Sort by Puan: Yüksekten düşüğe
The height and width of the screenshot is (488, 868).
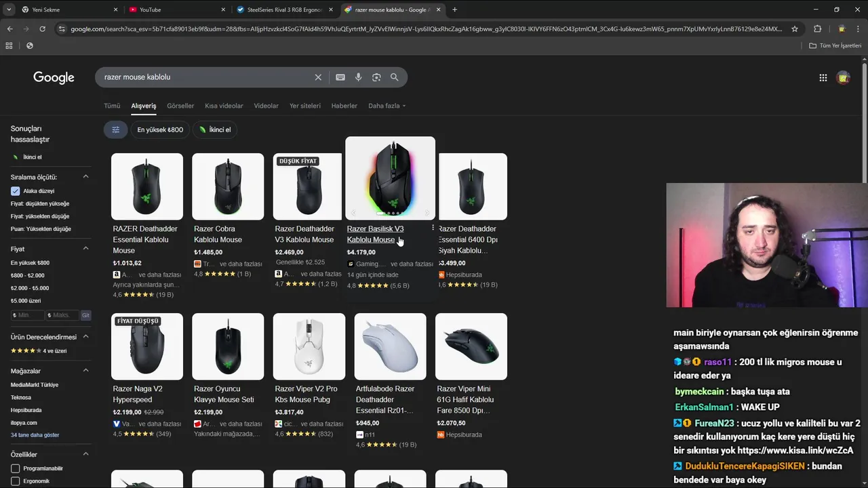click(x=41, y=229)
